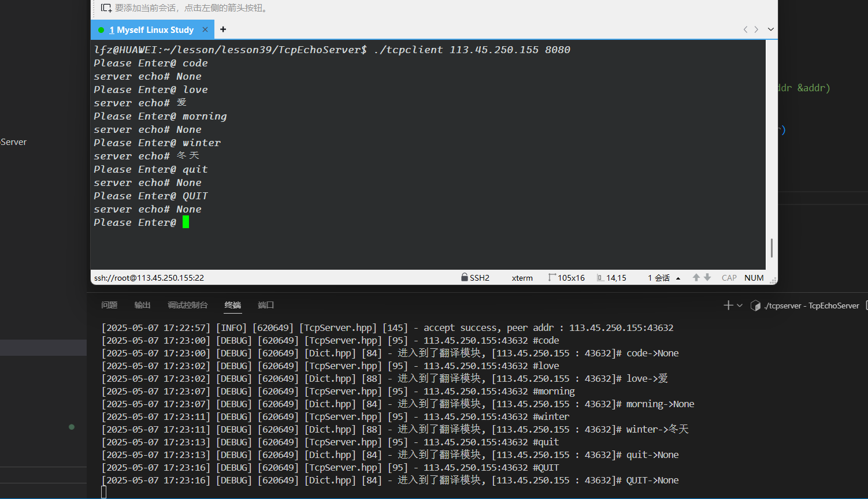Viewport: 868px width, 499px height.
Task: Click the 'server echo# 冬天' line in terminal
Action: (147, 156)
